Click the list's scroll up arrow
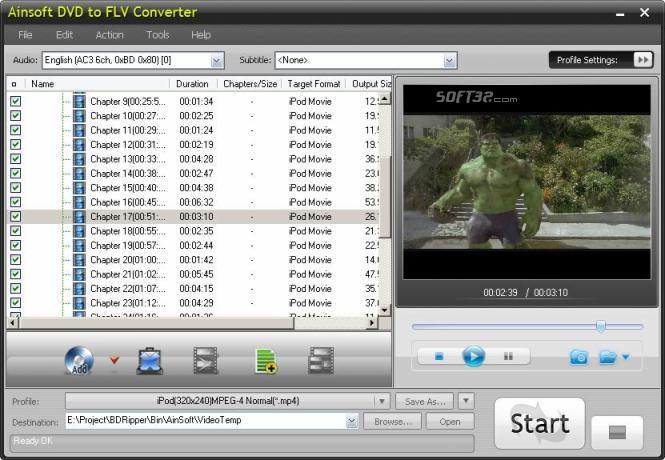 pos(385,99)
